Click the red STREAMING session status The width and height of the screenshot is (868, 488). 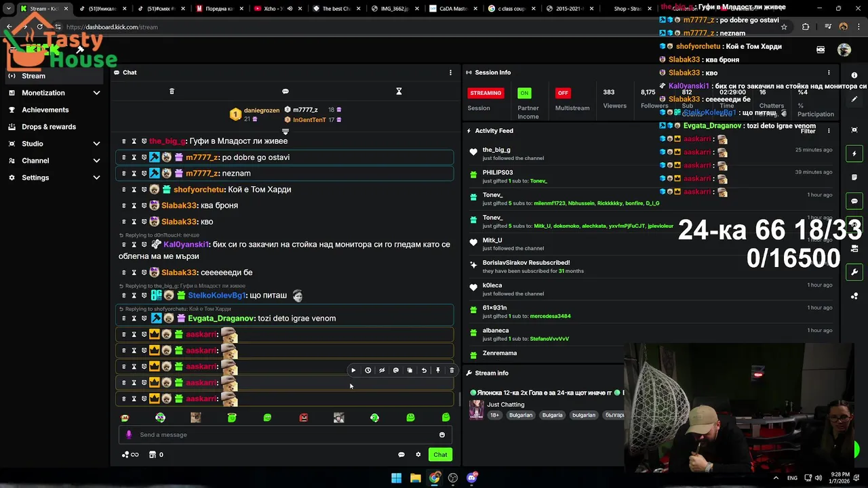[x=486, y=93]
